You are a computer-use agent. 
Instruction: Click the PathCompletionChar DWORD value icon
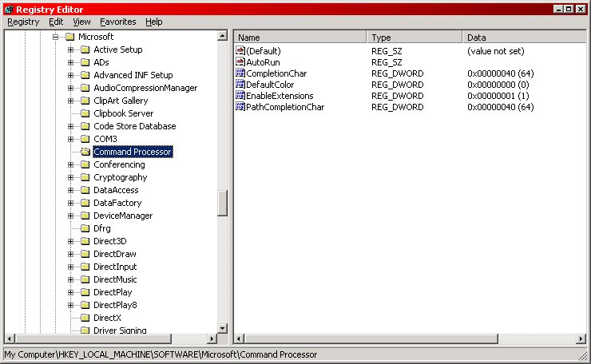[x=240, y=107]
